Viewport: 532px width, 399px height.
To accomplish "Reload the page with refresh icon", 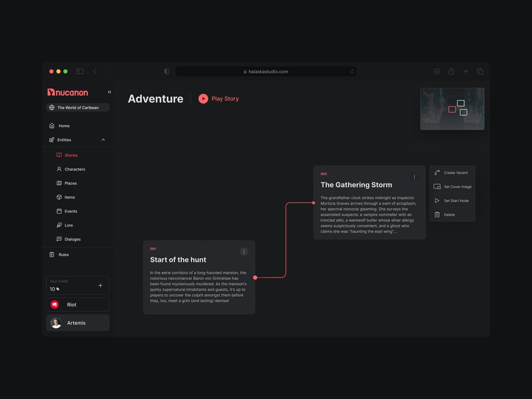I will [x=352, y=72].
